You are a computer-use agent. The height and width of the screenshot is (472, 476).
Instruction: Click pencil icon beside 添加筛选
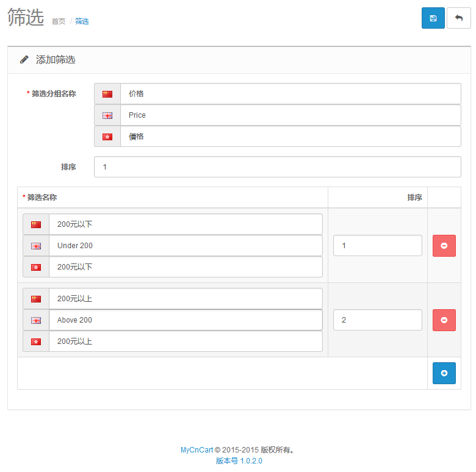(x=24, y=59)
